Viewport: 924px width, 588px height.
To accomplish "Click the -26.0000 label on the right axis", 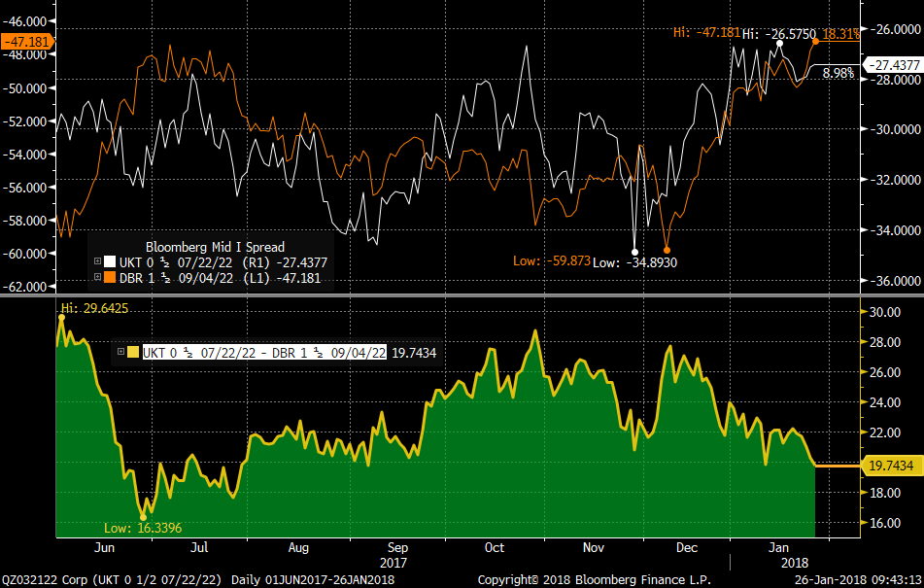I will [895, 29].
